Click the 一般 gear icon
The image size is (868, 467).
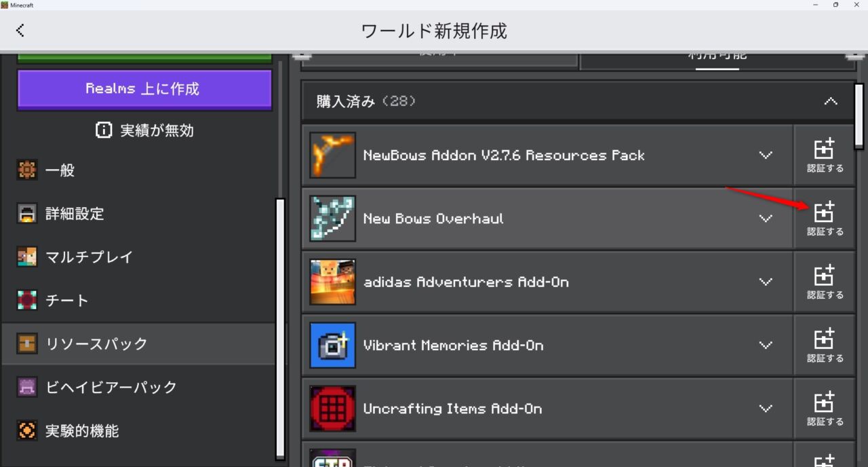coord(27,170)
